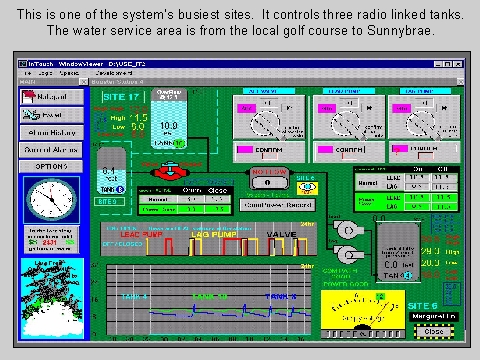Open the Logic menu in the menu bar
This screenshot has width=480, height=360.
[x=45, y=73]
